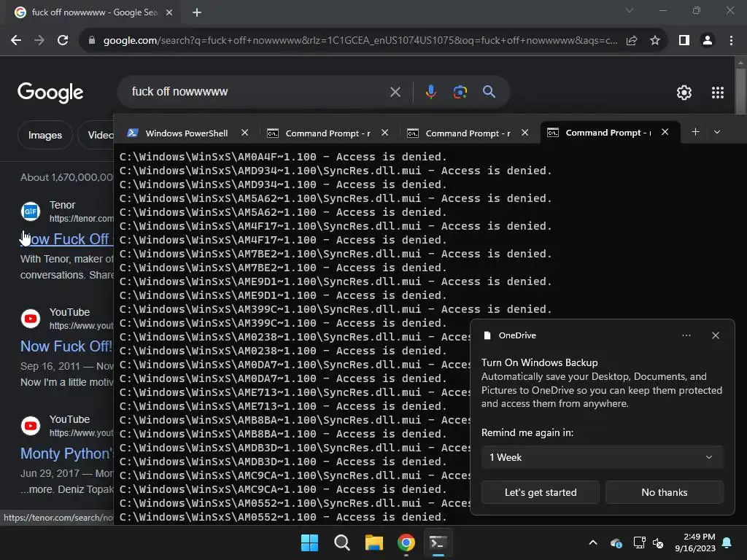Screen dimensions: 747x560
Task: Open the Windows Start menu
Action: (309, 542)
